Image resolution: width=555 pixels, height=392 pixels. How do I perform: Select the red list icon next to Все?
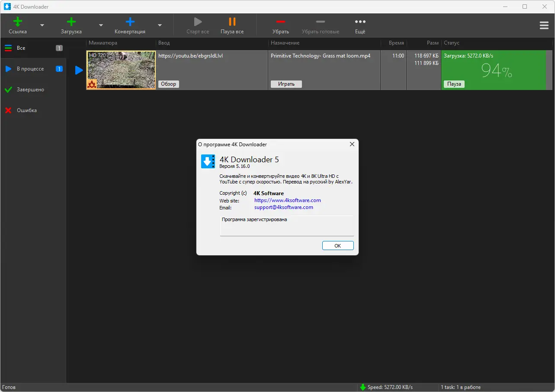(8, 48)
